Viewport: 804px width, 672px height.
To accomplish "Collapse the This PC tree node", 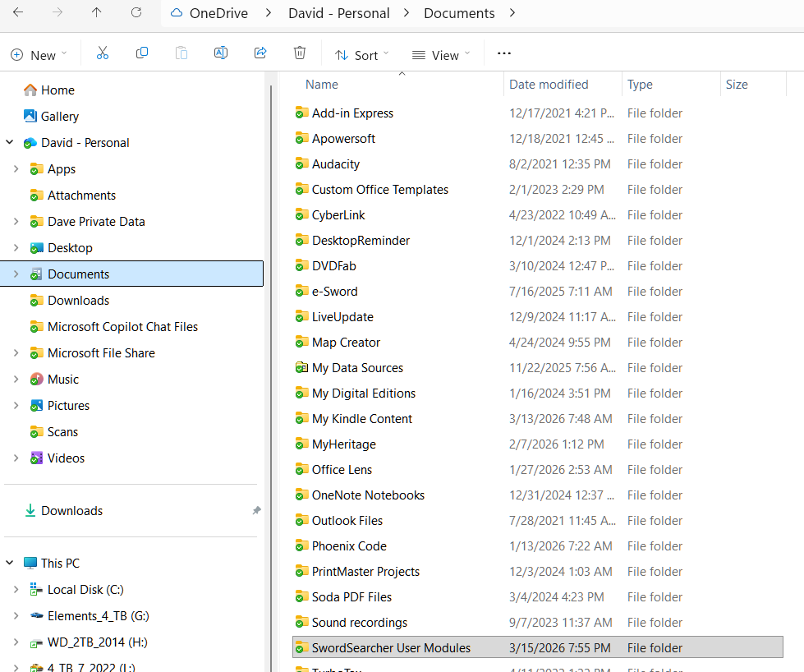I will click(9, 563).
